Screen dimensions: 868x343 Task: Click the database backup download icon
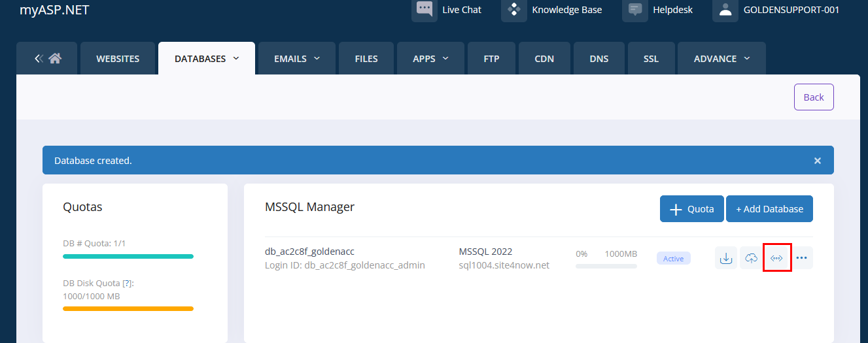(x=725, y=258)
